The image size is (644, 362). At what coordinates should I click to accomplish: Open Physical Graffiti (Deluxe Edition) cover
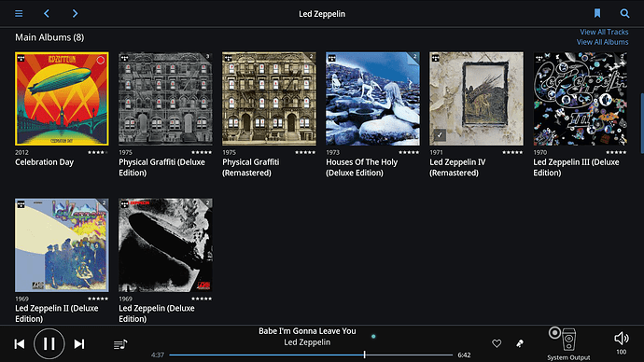[x=165, y=99]
